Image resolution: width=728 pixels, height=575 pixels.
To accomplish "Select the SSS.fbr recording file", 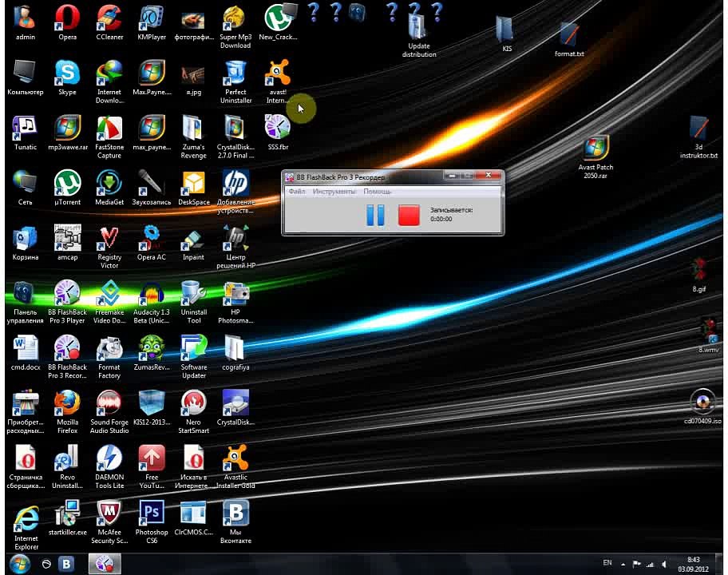I will click(x=278, y=133).
